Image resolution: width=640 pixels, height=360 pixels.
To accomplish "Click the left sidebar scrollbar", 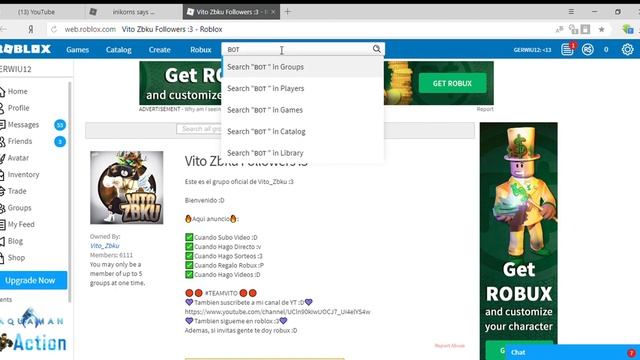I will click(x=69, y=192).
